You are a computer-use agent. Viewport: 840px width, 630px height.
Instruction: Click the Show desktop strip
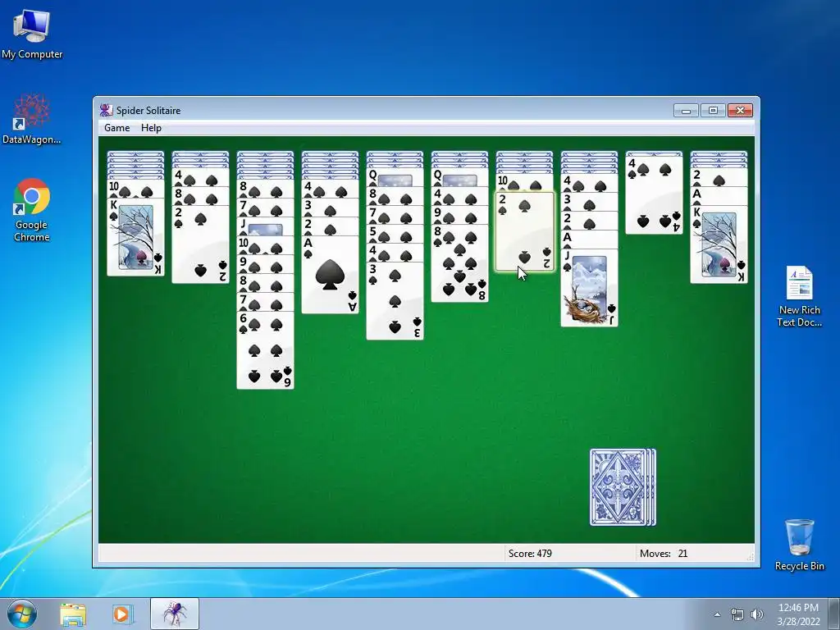[x=834, y=614]
